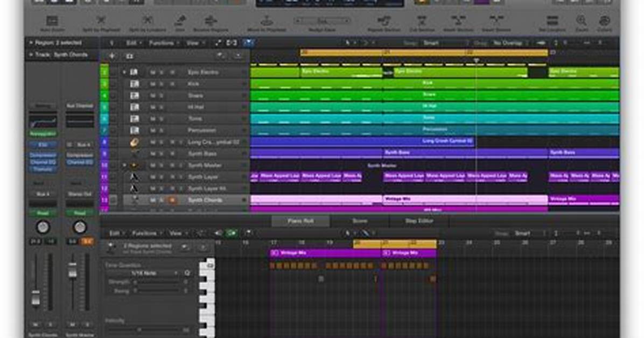Open the Nudge Value dropdown

322,20
